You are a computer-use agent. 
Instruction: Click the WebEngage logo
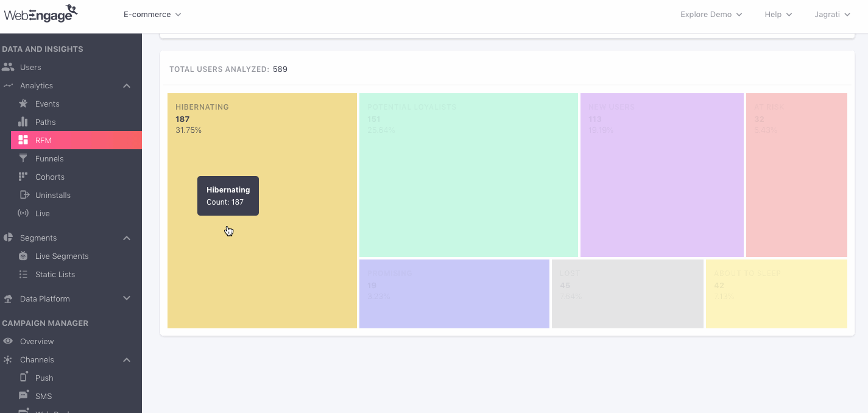(x=41, y=13)
